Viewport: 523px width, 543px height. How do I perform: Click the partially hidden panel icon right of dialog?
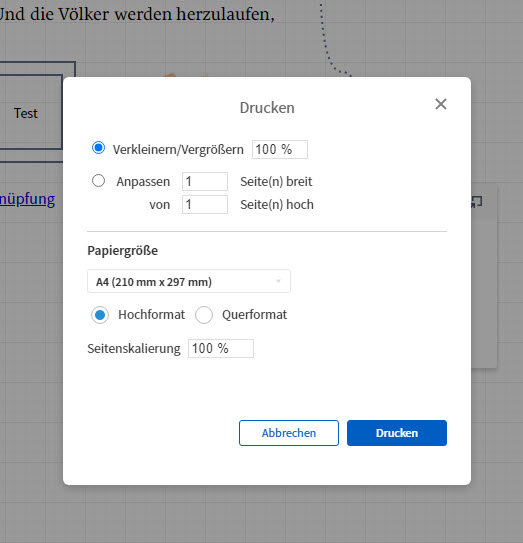point(477,202)
